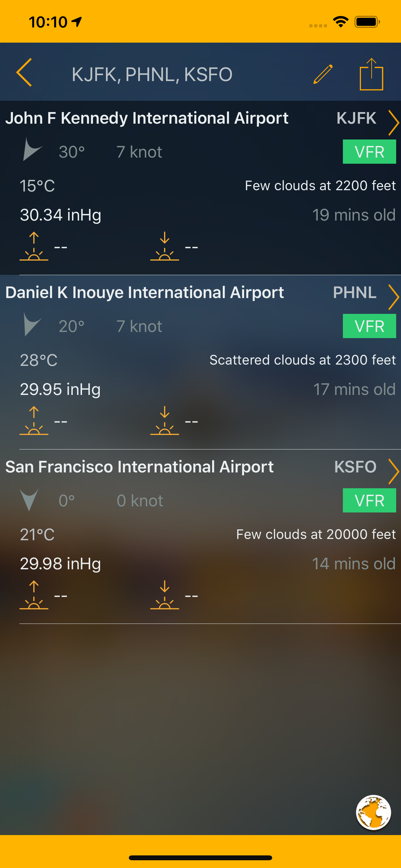Expand PHNL details chevron
Image resolution: width=401 pixels, height=868 pixels.
tap(393, 297)
